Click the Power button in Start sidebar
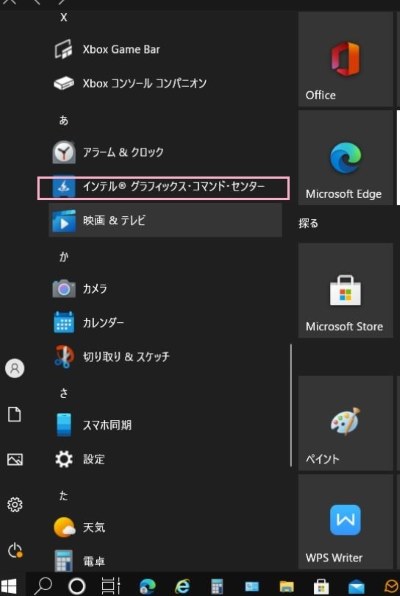Screen dimensions: 400x596 pyautogui.click(x=14, y=550)
